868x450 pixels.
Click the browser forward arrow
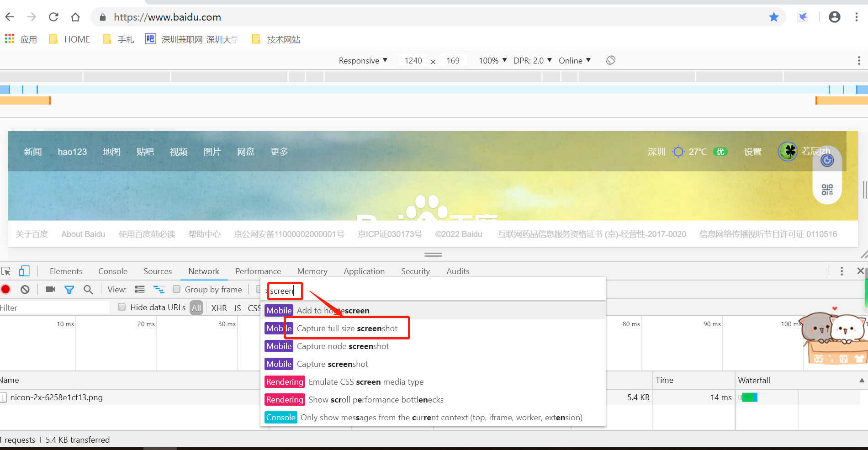(x=32, y=17)
